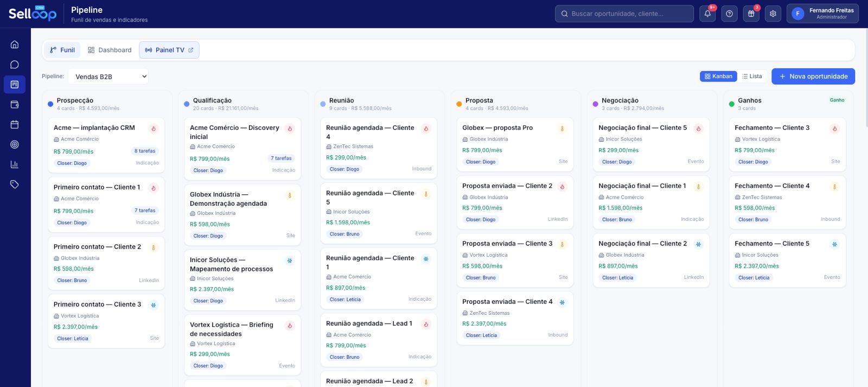Switch to Kanban view

[x=718, y=77]
